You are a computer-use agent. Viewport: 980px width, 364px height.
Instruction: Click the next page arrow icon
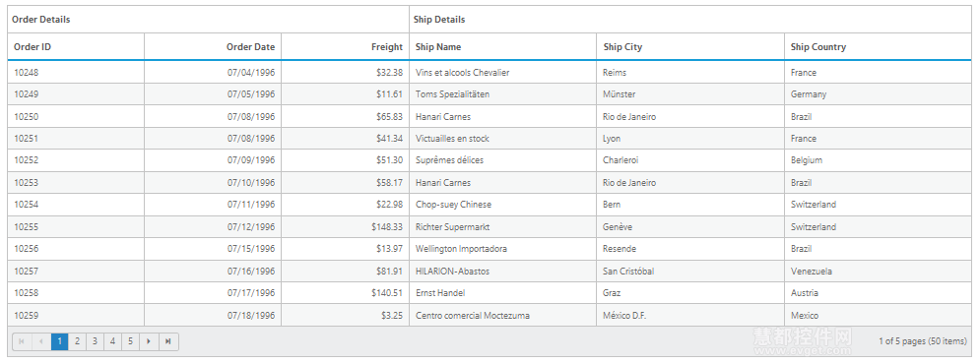pyautogui.click(x=149, y=341)
